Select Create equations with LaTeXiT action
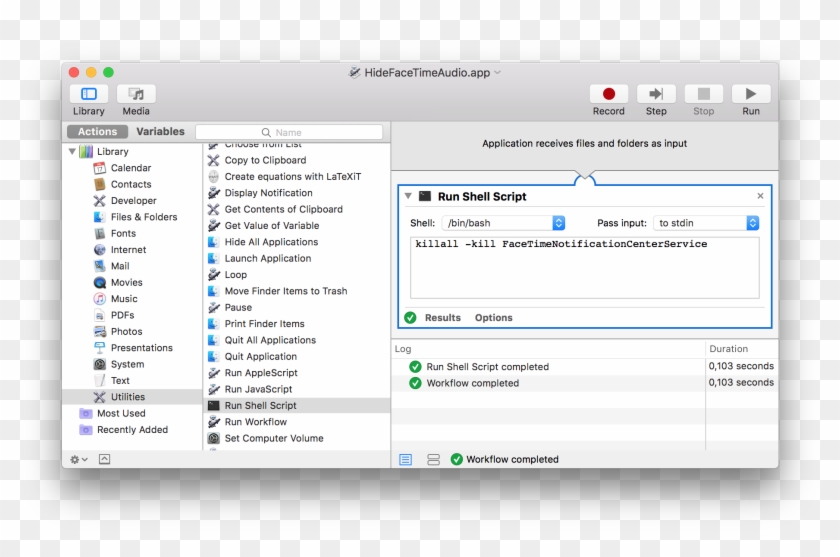840x557 pixels. [297, 177]
